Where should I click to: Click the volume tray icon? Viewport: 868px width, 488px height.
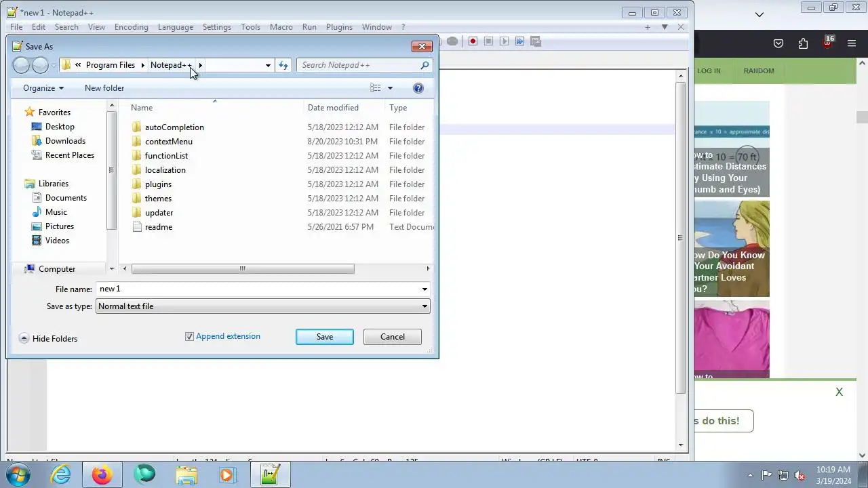tap(800, 475)
